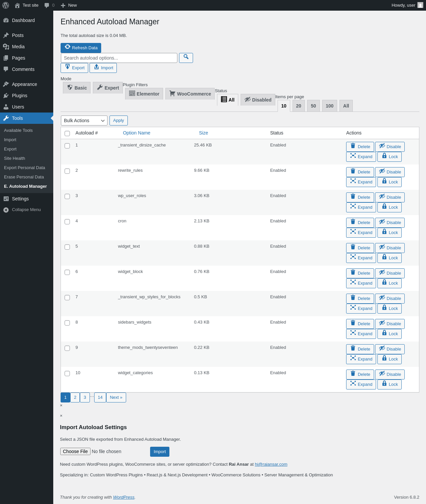Screen dimensions: 426x504
Task: Open Import settings button near search
Action: [x=103, y=68]
